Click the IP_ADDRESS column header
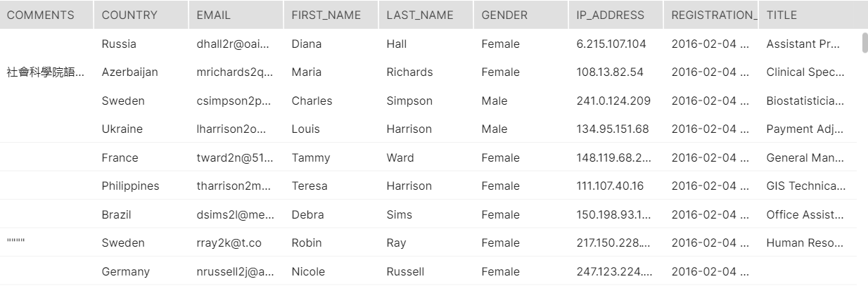Image resolution: width=868 pixels, height=298 pixels. click(x=610, y=15)
